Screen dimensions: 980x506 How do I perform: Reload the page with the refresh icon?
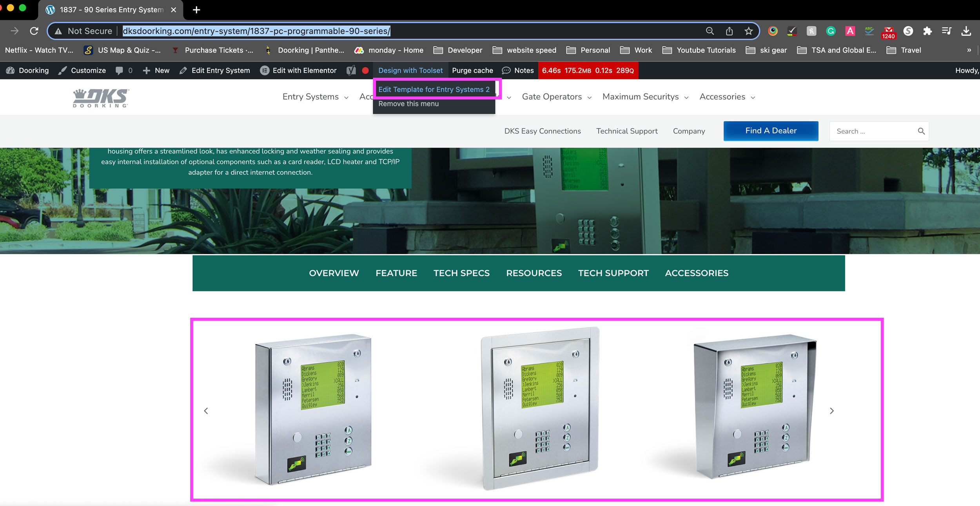(34, 31)
